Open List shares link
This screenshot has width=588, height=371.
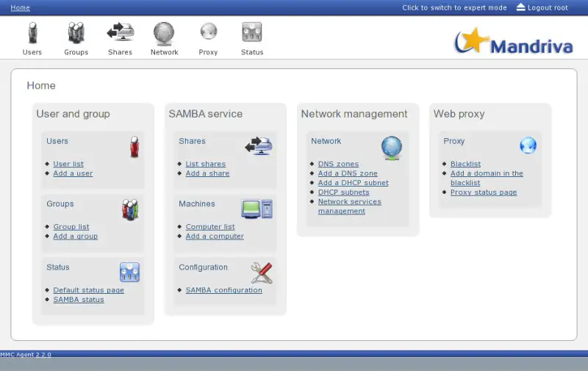[x=206, y=164]
